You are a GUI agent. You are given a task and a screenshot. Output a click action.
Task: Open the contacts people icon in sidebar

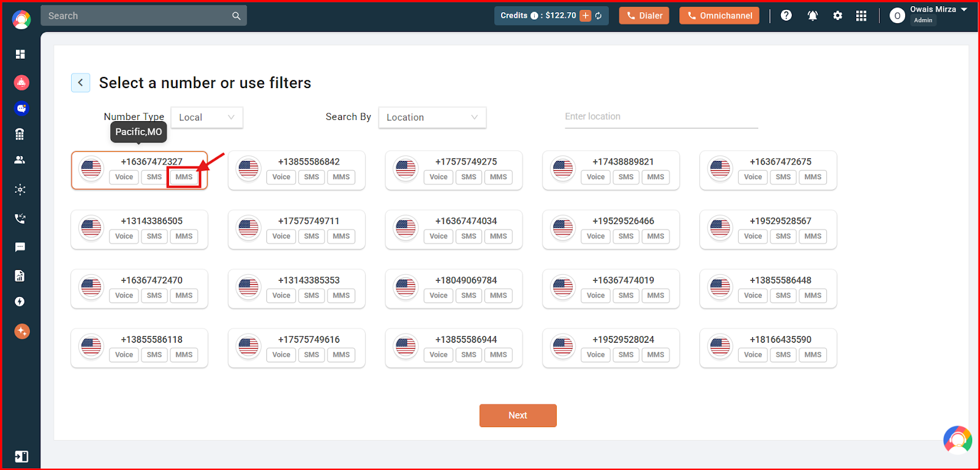[x=20, y=160]
